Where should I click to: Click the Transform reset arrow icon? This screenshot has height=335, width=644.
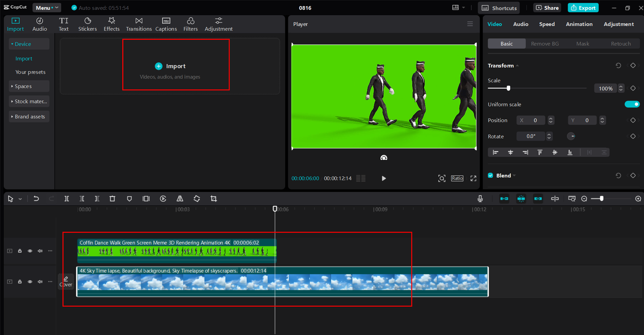coord(618,65)
